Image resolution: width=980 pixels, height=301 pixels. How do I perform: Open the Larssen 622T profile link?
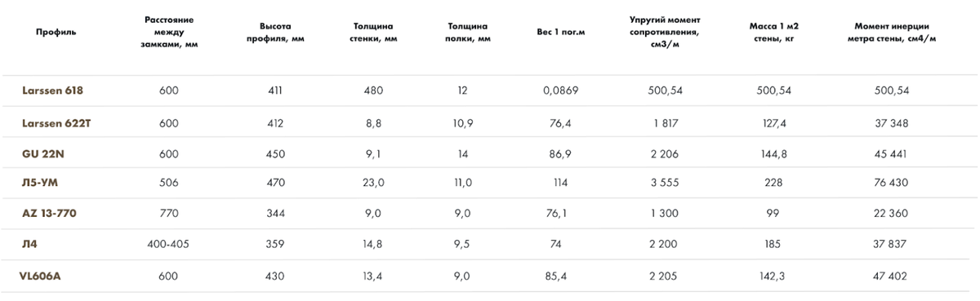point(60,122)
